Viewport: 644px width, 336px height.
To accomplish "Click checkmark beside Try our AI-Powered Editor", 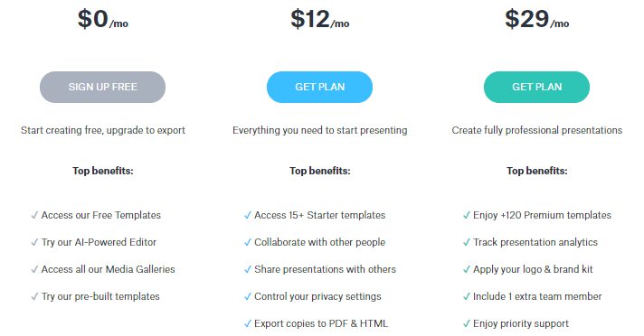I will point(35,242).
